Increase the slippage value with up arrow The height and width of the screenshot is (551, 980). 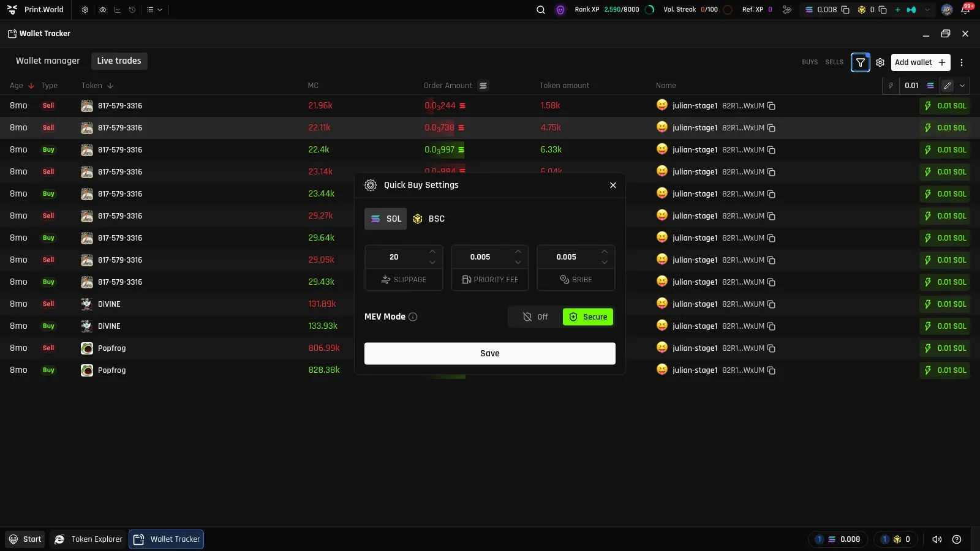pyautogui.click(x=432, y=252)
